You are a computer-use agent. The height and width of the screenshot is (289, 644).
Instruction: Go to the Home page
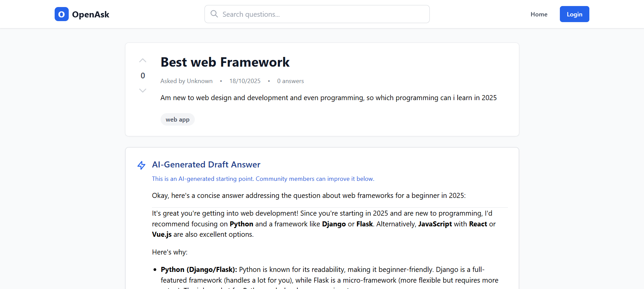(539, 14)
